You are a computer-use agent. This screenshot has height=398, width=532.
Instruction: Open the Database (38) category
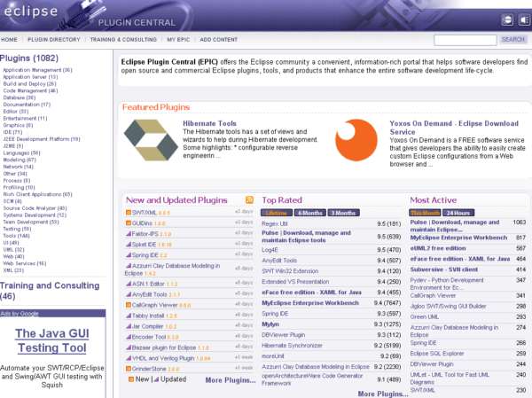tap(20, 98)
